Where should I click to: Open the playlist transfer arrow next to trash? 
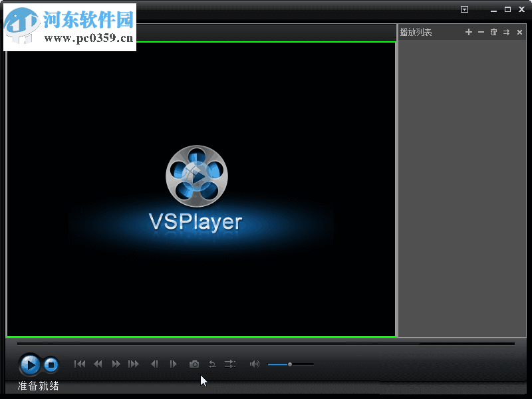click(x=507, y=32)
